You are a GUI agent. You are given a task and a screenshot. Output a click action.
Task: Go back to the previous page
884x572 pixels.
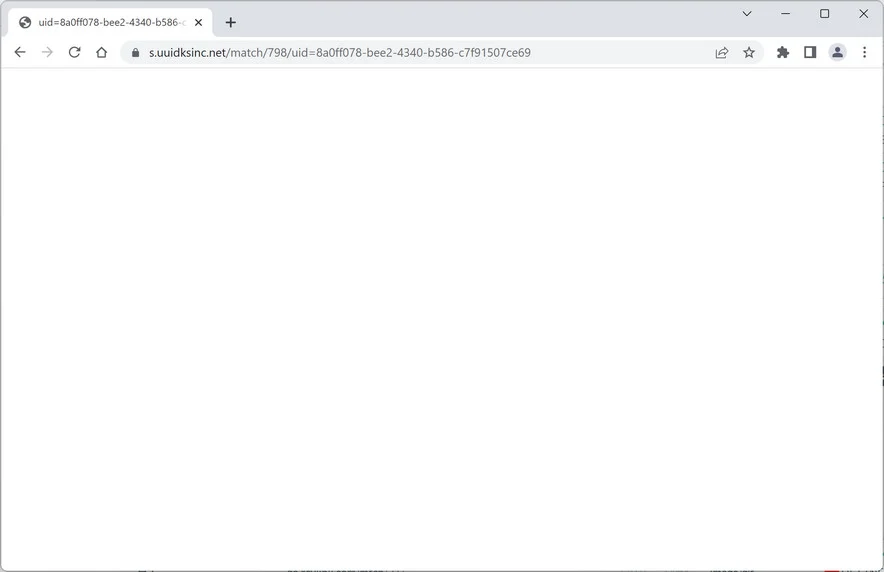point(20,52)
